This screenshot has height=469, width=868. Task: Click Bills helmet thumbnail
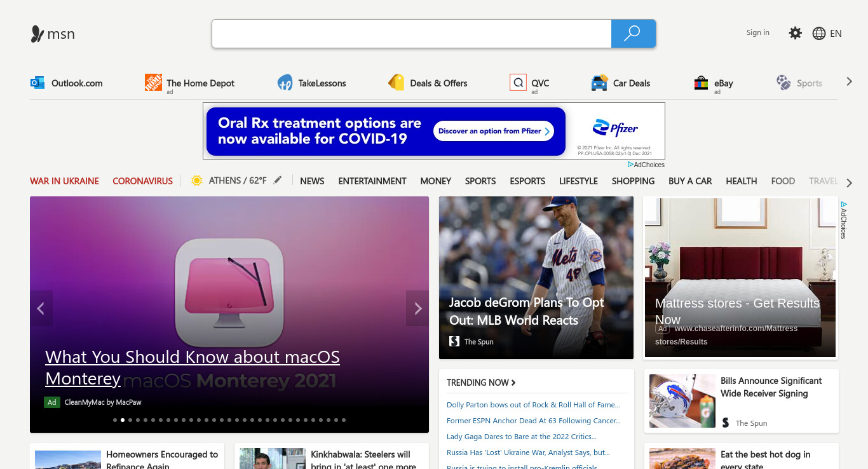(682, 400)
